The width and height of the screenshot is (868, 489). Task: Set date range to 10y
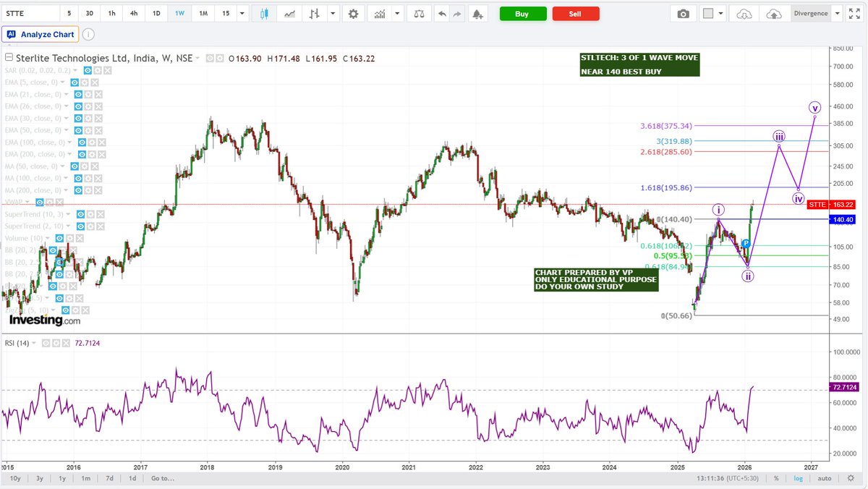(14, 478)
